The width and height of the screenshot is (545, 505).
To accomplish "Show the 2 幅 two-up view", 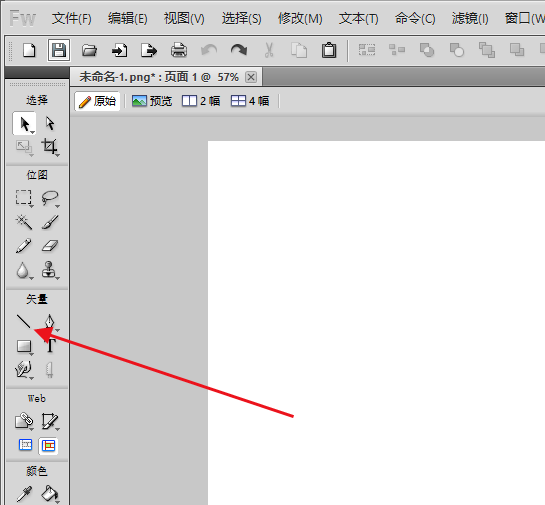I will pos(201,101).
